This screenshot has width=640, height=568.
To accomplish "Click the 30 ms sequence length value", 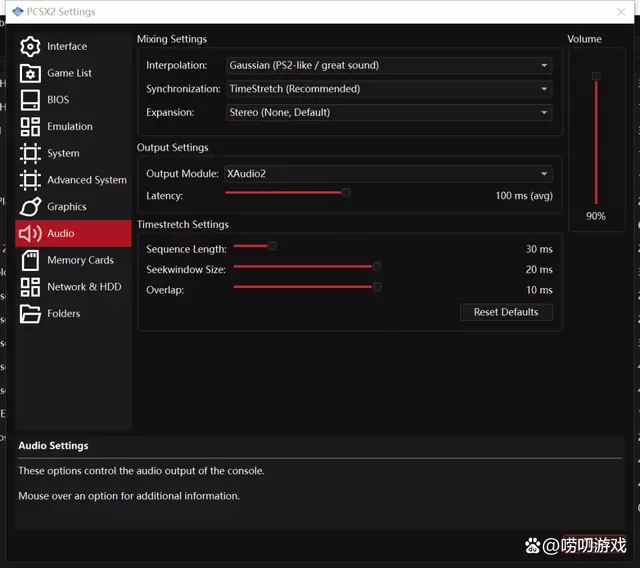I will pos(539,249).
